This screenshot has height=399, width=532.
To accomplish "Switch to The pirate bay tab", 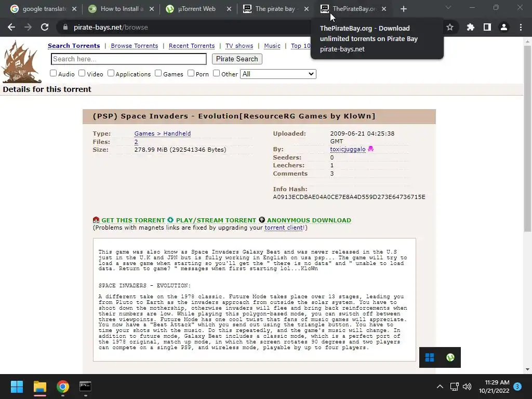I will 275,9.
